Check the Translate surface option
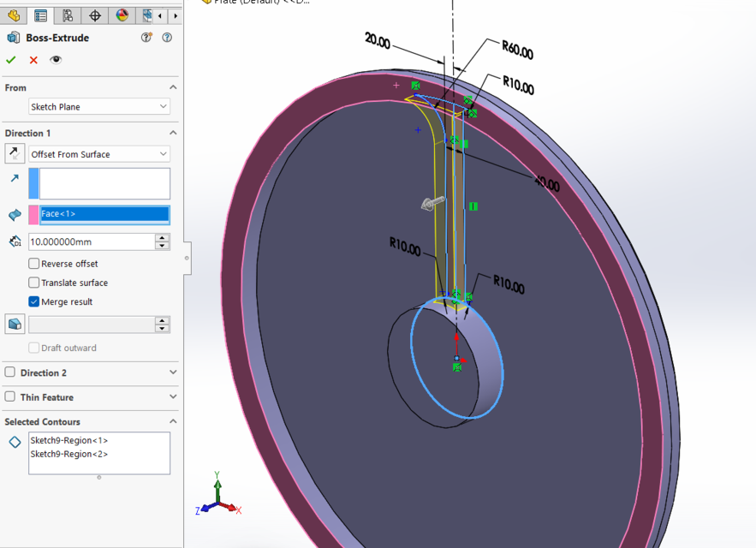The width and height of the screenshot is (756, 548). point(34,283)
